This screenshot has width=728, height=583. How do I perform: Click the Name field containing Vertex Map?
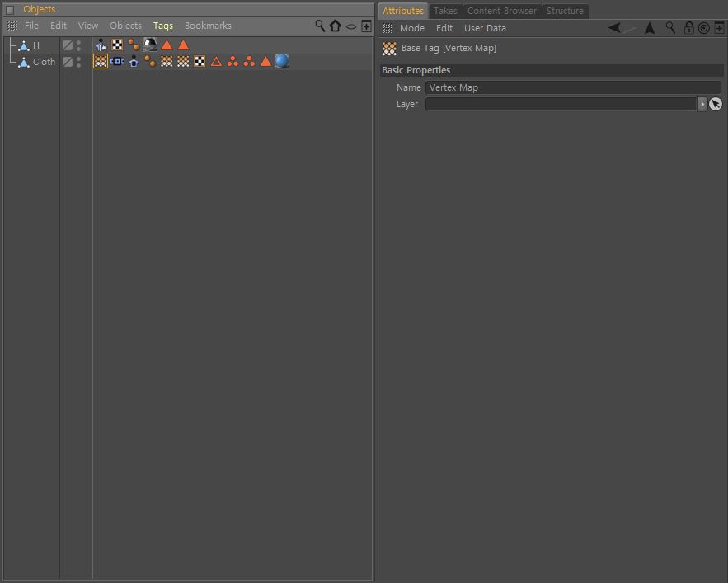click(x=573, y=87)
